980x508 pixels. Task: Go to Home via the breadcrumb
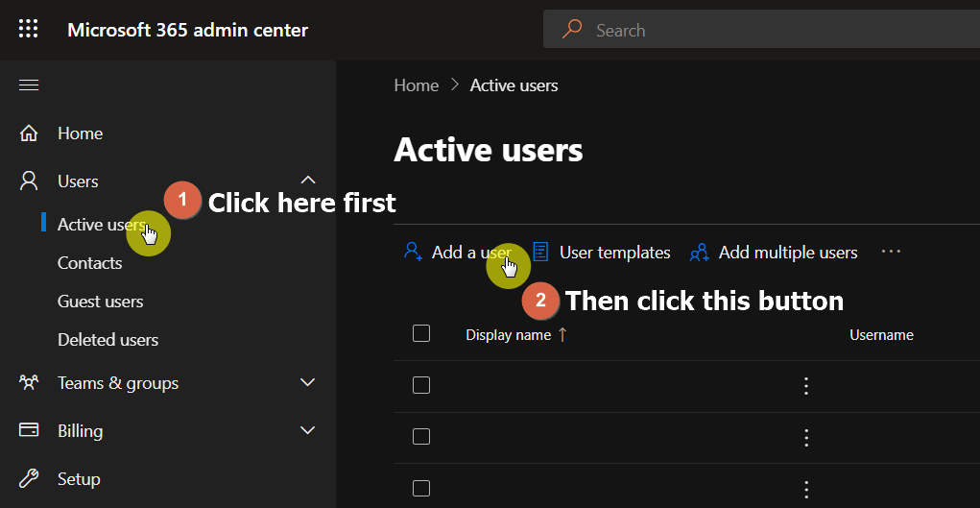(417, 85)
